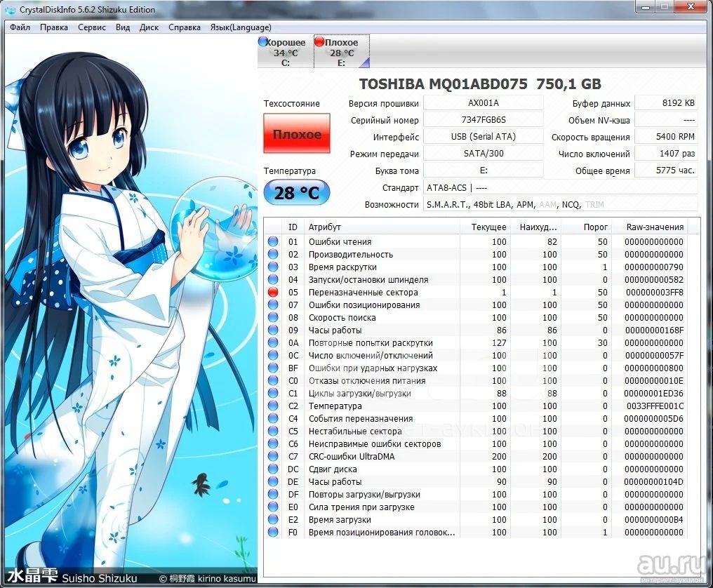This screenshot has width=713, height=588.
Task: Click the status icon for 0C Число включений/отключений
Action: 273,355
